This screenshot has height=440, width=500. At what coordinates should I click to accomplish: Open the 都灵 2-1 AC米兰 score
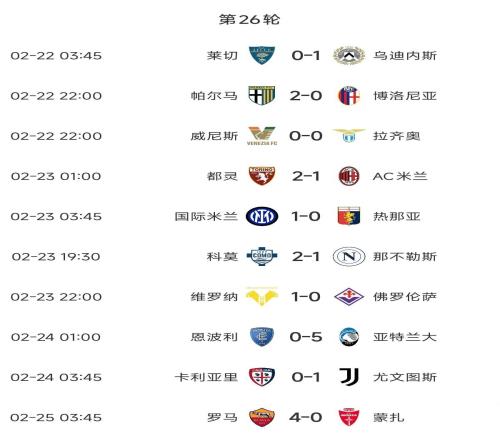(306, 176)
